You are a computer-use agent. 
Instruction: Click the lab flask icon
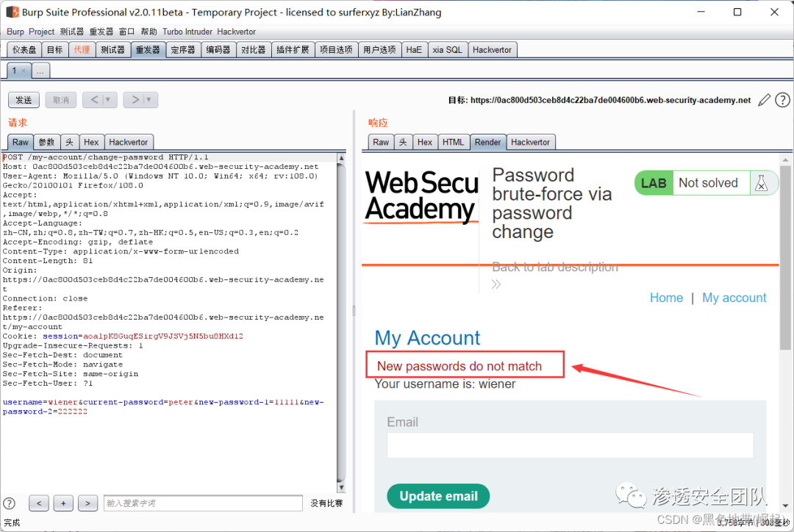761,183
